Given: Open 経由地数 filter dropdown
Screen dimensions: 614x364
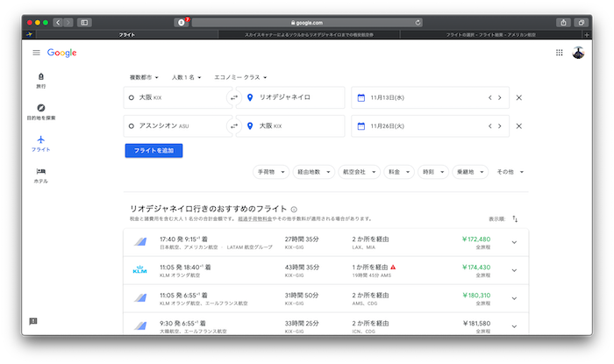Looking at the screenshot, I should pos(314,172).
